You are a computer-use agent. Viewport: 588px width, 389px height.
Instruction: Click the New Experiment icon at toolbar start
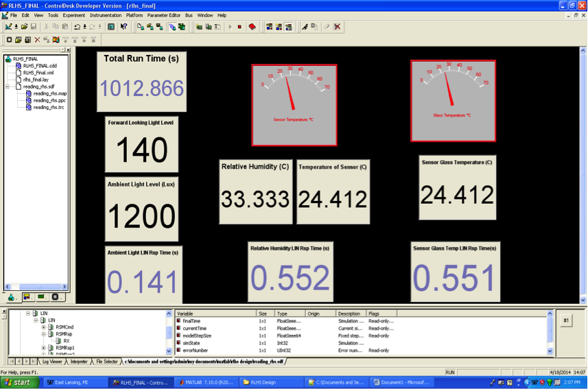8,27
